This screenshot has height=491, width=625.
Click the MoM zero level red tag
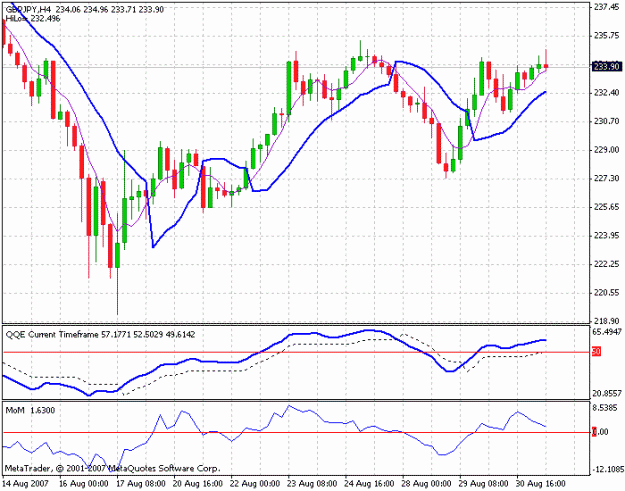594,432
